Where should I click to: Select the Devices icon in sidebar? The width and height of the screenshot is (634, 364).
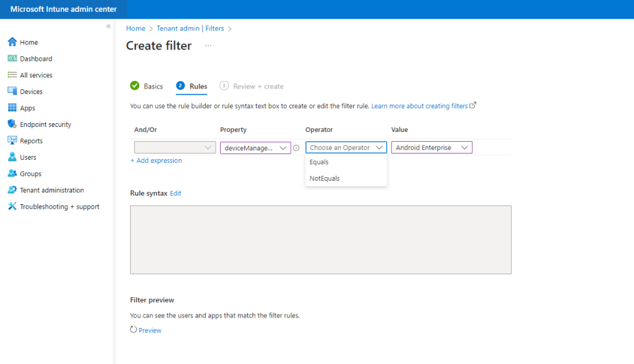pos(12,92)
